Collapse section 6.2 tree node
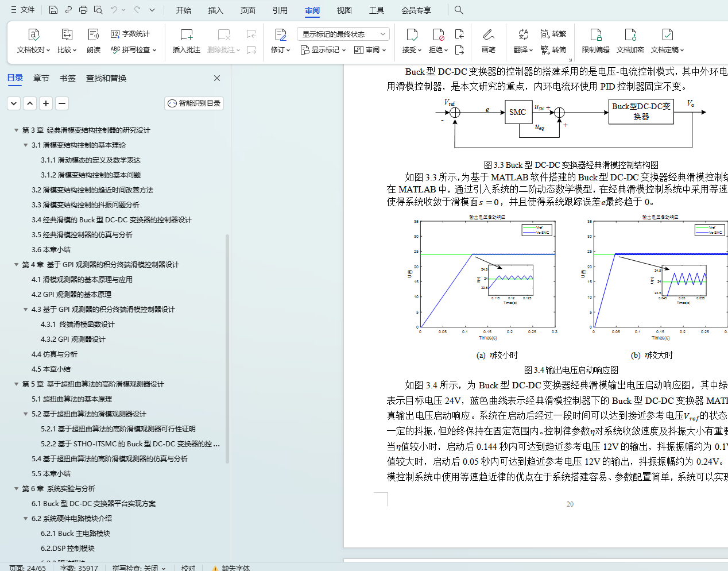This screenshot has width=728, height=571. click(26, 519)
